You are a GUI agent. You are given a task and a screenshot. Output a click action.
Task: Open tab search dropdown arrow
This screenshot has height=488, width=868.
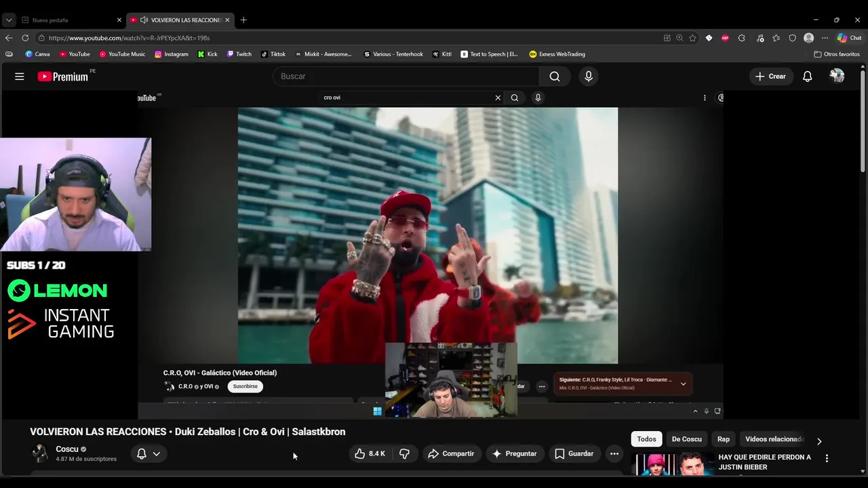click(x=9, y=20)
